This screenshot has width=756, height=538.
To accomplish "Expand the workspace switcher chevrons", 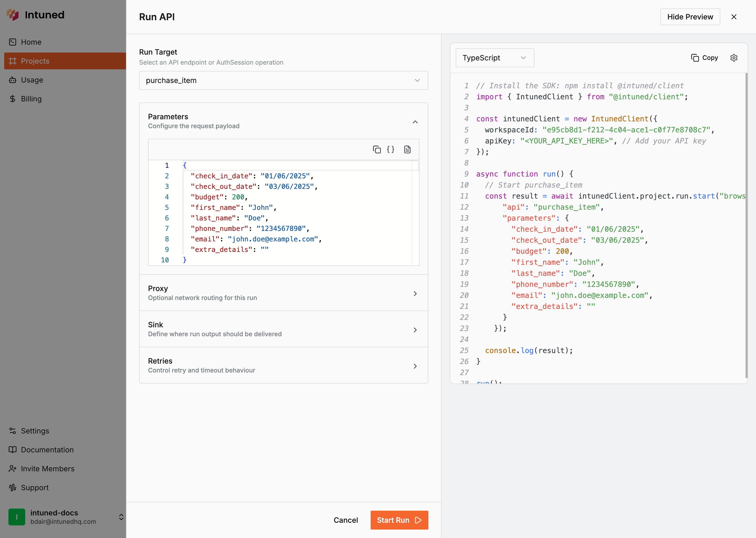I will pos(121,517).
